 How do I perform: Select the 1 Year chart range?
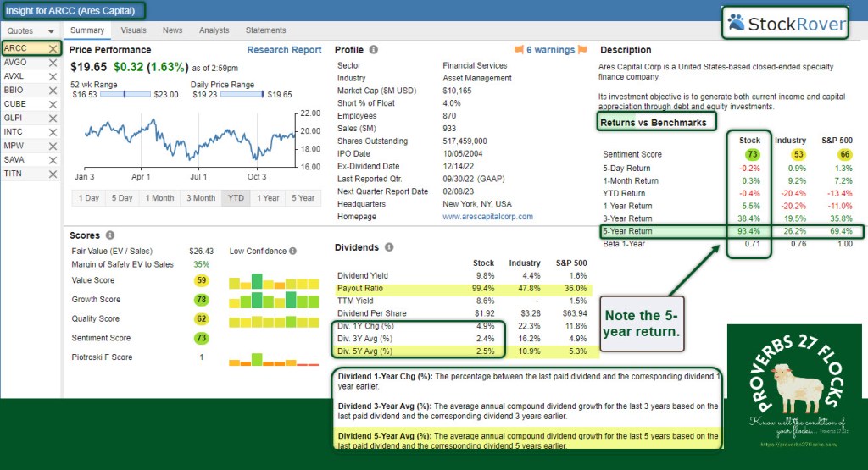[x=267, y=198]
